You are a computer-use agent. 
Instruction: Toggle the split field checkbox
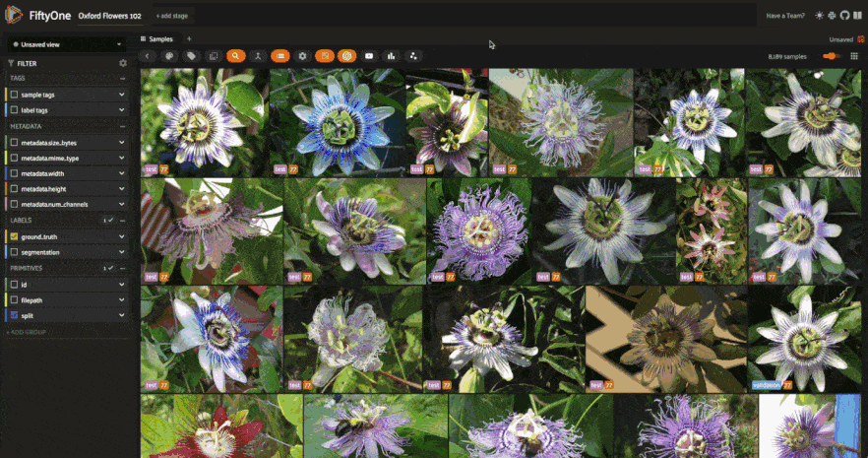(15, 315)
